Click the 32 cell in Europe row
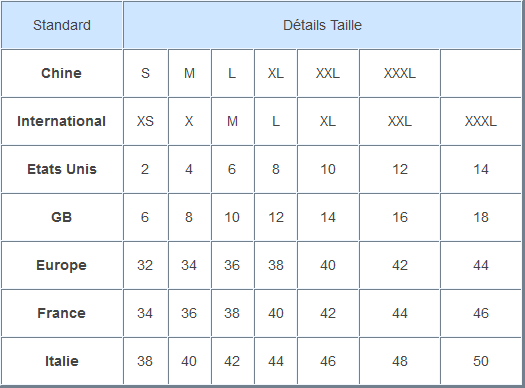The width and height of the screenshot is (525, 388). click(x=145, y=265)
